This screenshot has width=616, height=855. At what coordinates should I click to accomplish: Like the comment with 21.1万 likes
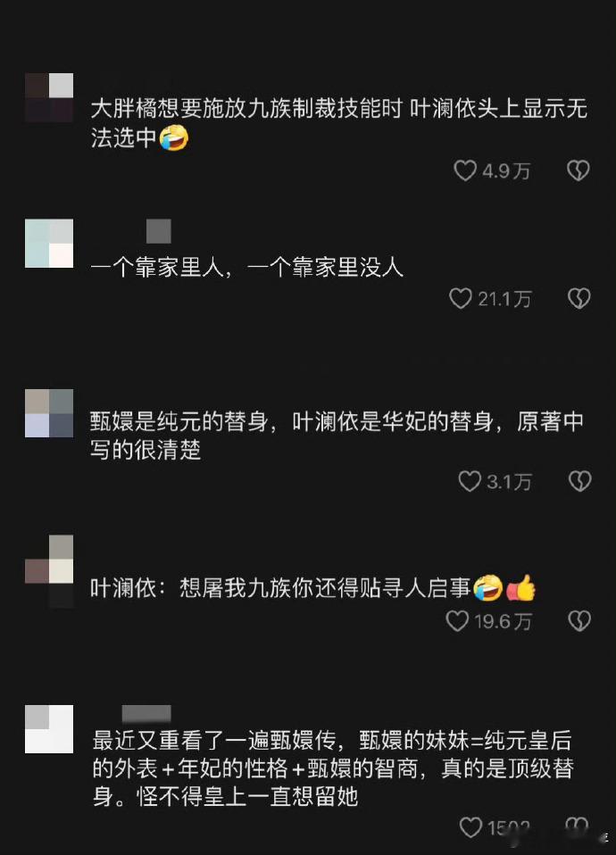click(x=460, y=298)
